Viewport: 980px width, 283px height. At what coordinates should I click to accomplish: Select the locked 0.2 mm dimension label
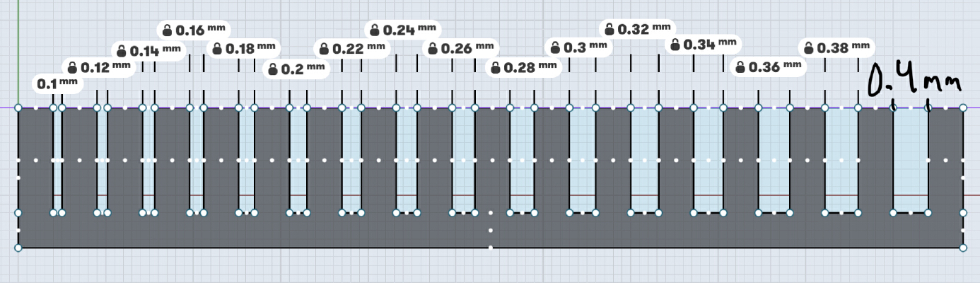(x=296, y=69)
